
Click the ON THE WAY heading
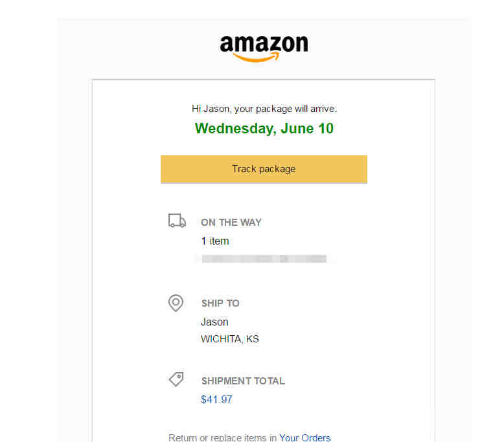coord(231,222)
